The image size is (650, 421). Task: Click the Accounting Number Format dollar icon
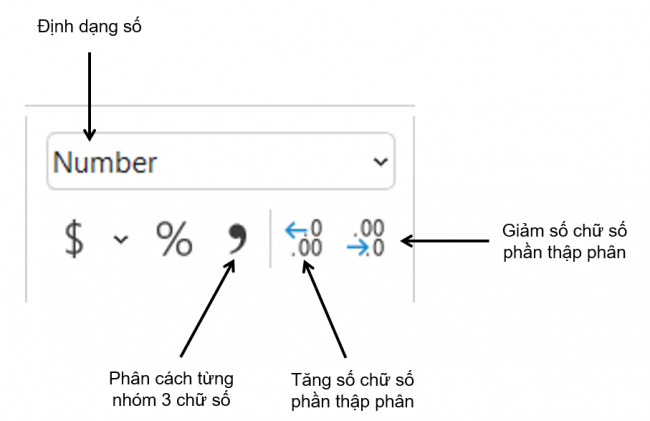click(x=74, y=240)
